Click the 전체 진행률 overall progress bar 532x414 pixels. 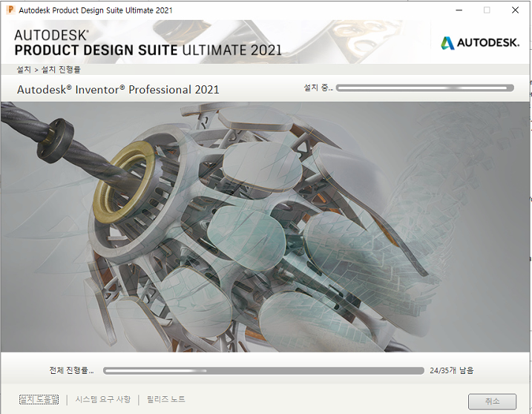point(263,371)
